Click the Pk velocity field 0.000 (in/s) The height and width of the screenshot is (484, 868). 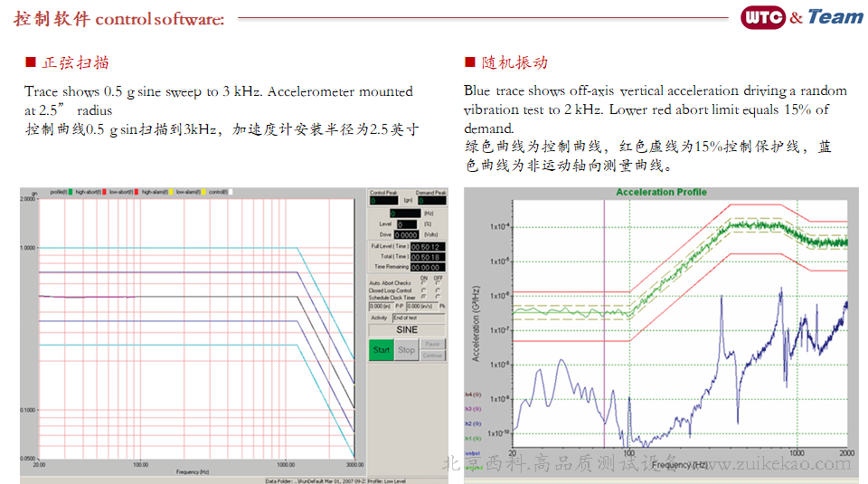422,307
